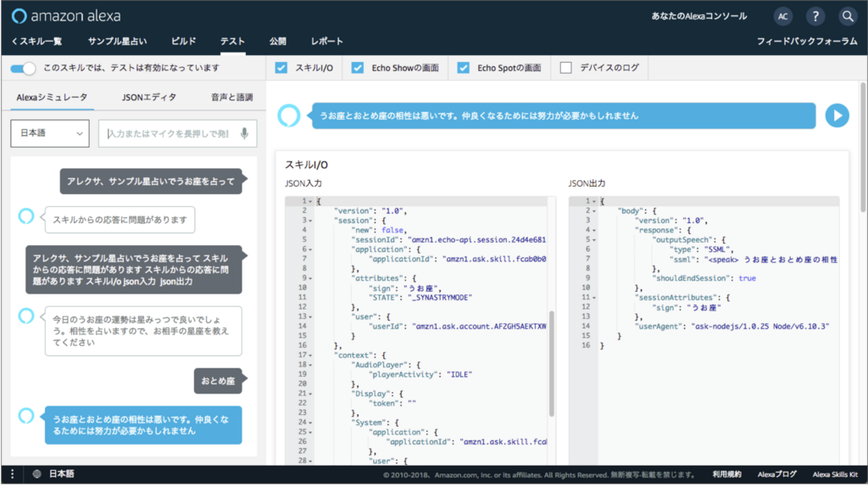This screenshot has width=868, height=487.
Task: Click the utterance text input field
Action: (178, 133)
